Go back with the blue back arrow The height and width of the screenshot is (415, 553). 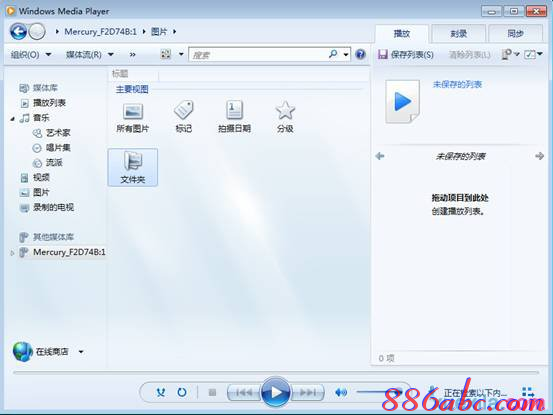coord(18,32)
